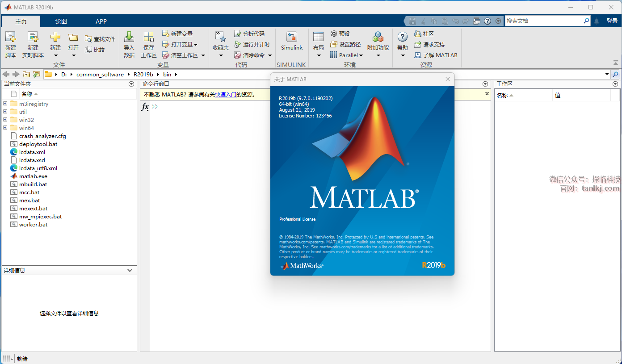Image resolution: width=622 pixels, height=364 pixels.
Task: Open the 清除命令 dropdown arrow
Action: (x=270, y=55)
